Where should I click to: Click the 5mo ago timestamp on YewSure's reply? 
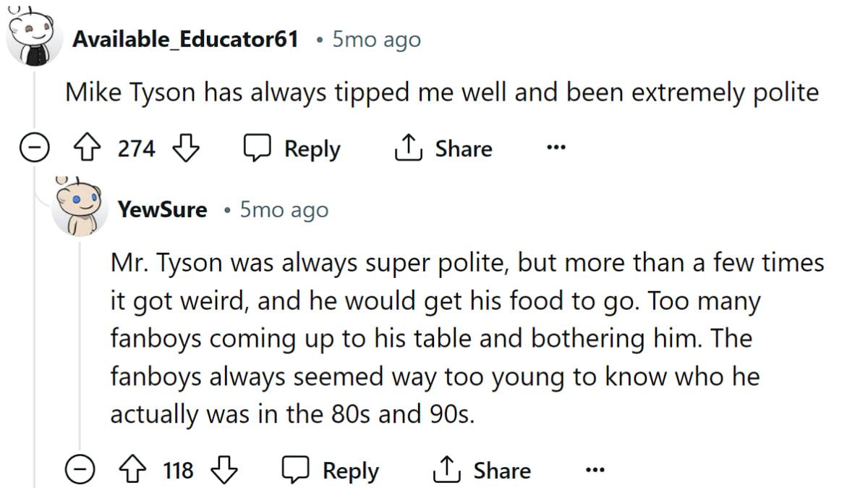(x=284, y=210)
